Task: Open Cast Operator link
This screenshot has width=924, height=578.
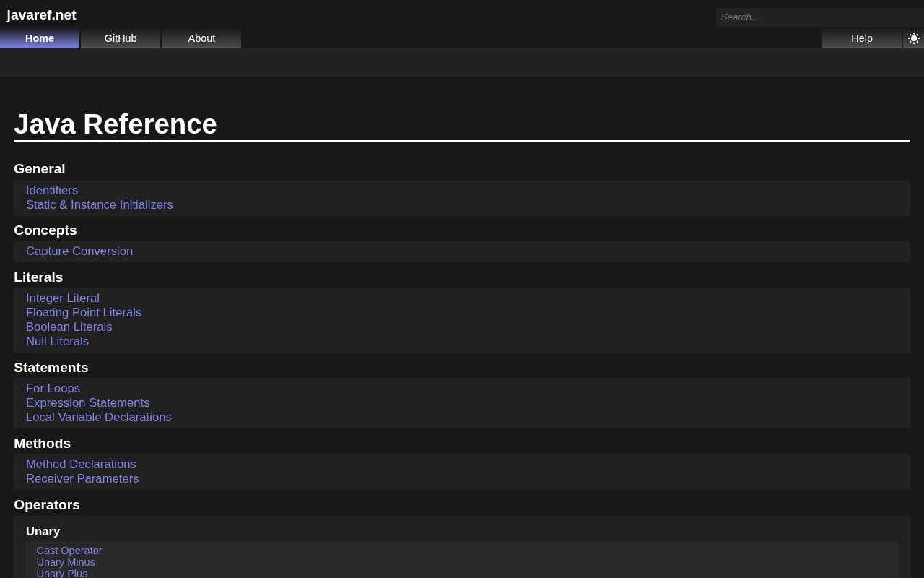Action: 69,551
